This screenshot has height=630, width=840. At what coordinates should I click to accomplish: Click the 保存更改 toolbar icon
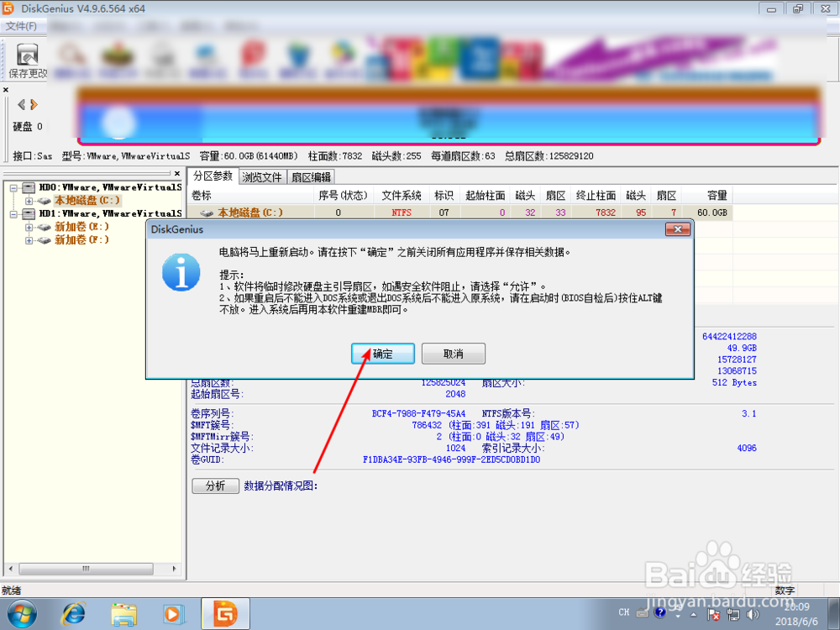pyautogui.click(x=28, y=61)
